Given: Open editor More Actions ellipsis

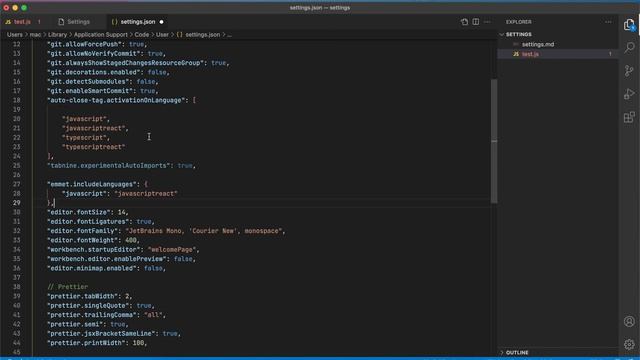Looking at the screenshot, I should (487, 22).
